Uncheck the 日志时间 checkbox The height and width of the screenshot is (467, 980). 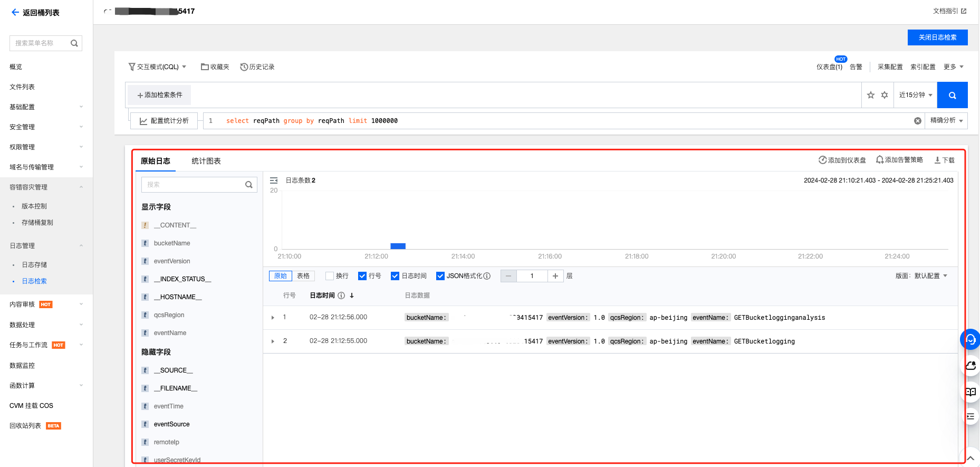(x=395, y=276)
